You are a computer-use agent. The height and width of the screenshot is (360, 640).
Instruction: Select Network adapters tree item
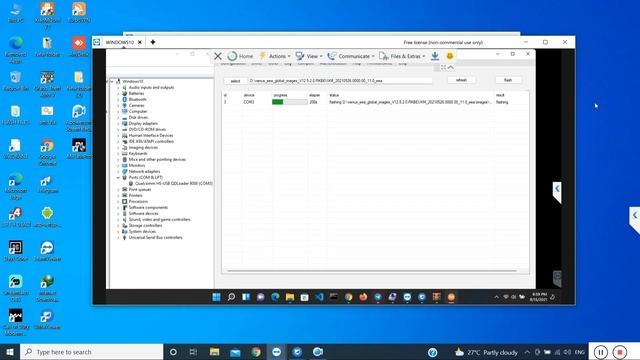click(x=144, y=171)
